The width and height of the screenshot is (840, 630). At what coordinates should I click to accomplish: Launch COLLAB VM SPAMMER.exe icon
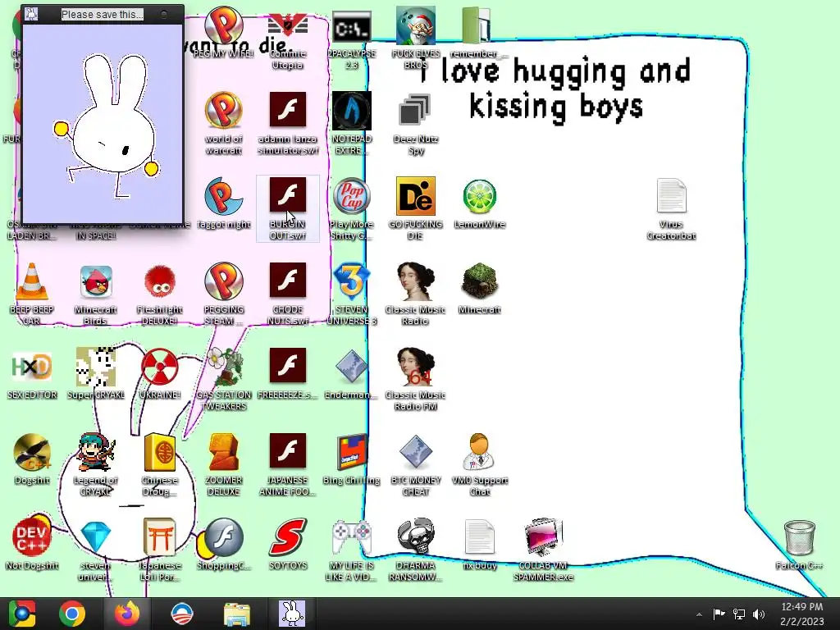(x=543, y=549)
